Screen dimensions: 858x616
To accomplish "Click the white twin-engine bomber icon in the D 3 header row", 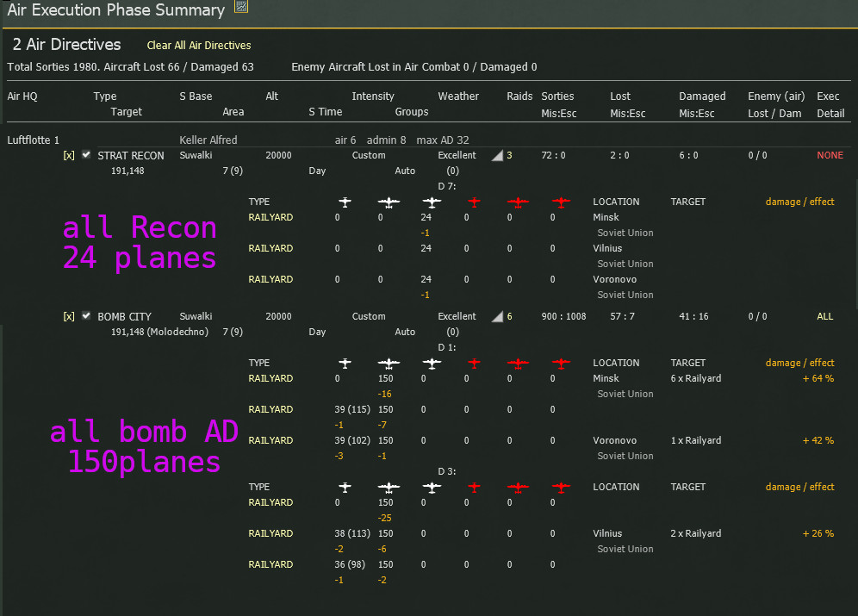I will point(389,488).
